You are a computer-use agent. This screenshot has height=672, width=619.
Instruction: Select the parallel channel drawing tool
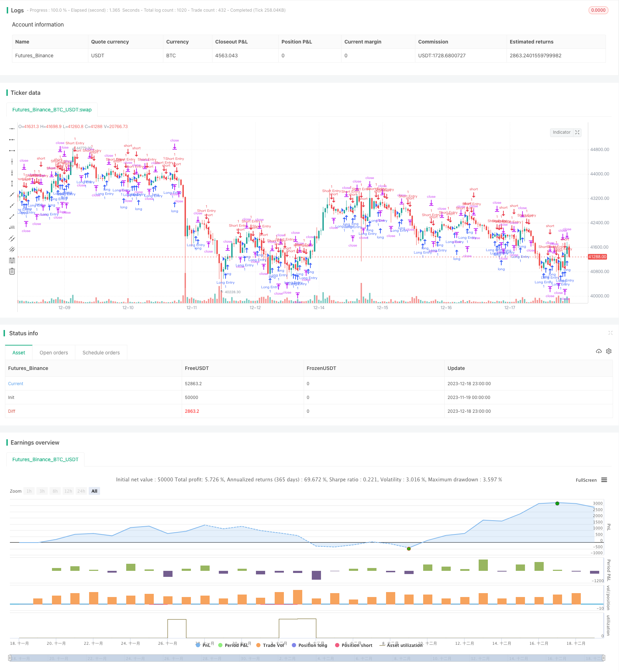(x=12, y=238)
